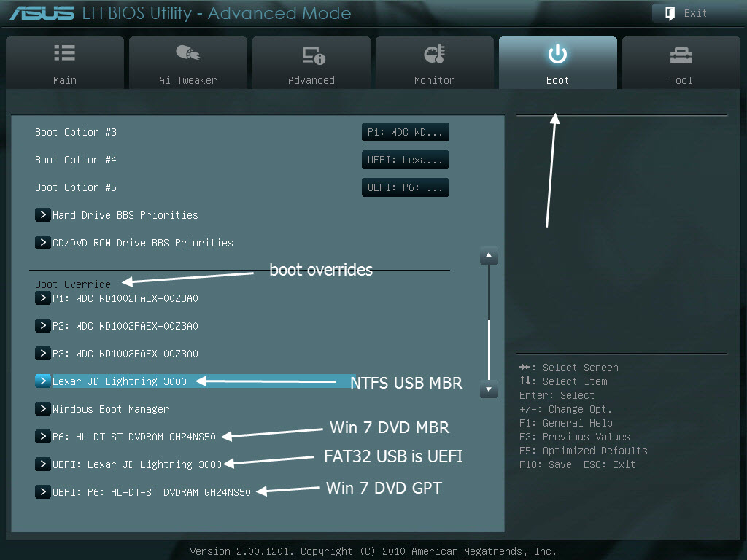Click the Version 2.00.1201 copyright footer
Image resolution: width=747 pixels, height=560 pixels.
click(x=373, y=551)
